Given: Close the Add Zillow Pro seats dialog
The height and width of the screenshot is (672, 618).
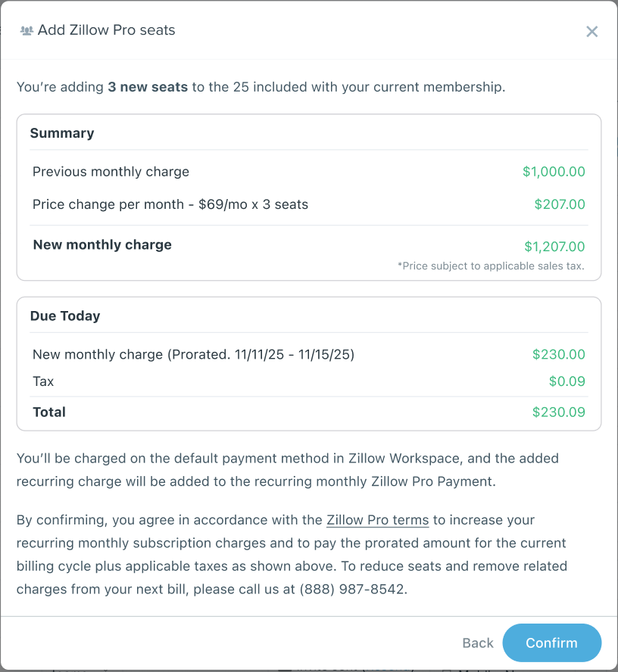Looking at the screenshot, I should 592,32.
